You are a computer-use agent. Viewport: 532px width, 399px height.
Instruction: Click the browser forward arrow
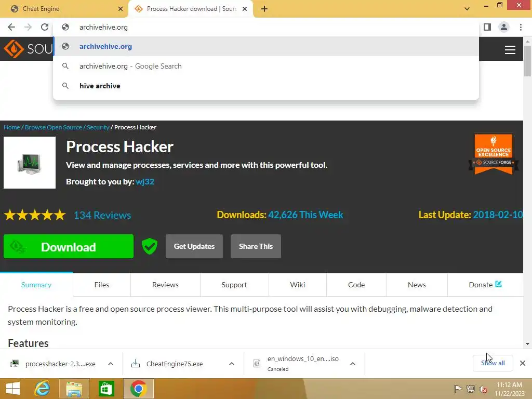[28, 27]
